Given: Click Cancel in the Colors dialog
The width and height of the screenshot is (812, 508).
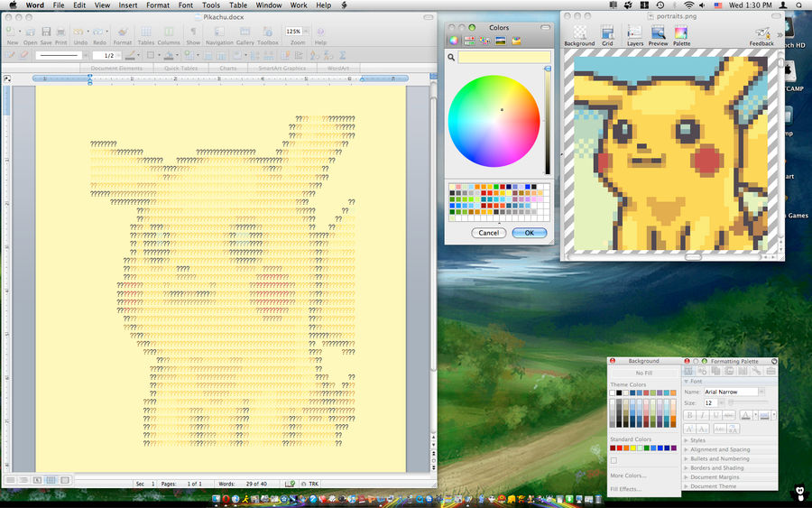Looking at the screenshot, I should click(488, 233).
